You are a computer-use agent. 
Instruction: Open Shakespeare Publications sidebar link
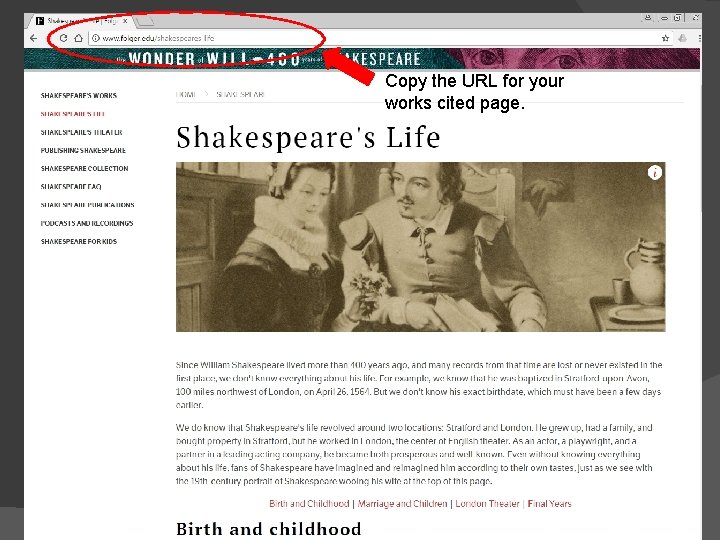[87, 205]
